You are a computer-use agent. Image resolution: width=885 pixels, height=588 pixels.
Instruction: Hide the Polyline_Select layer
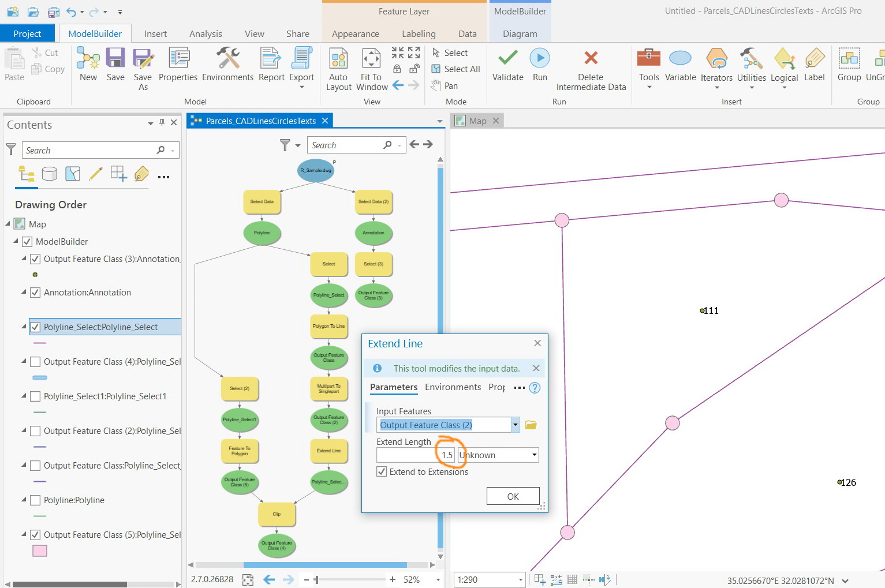point(35,326)
